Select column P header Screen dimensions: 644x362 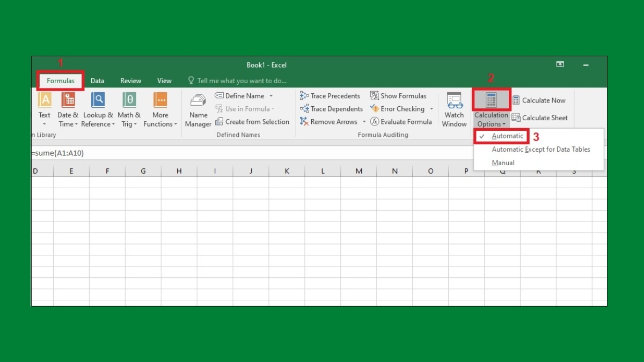coord(466,171)
